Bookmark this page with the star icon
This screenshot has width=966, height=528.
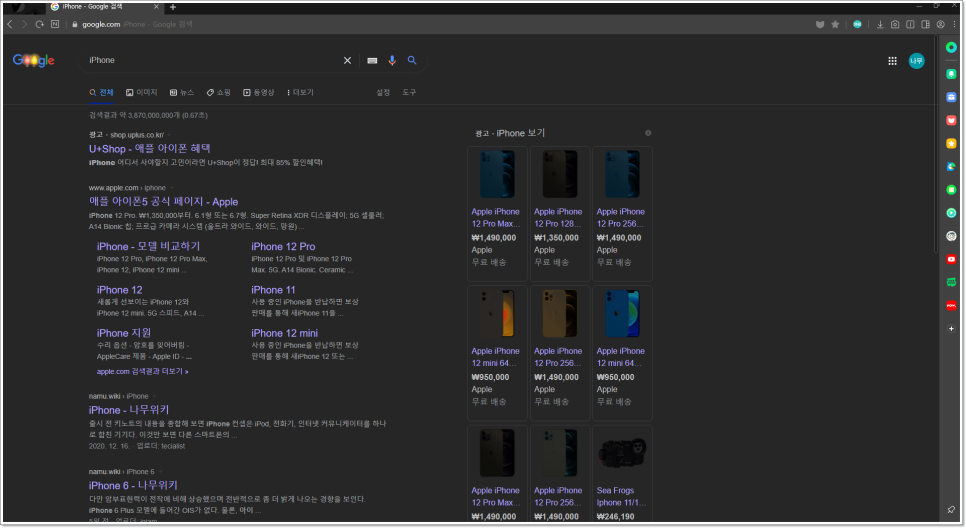835,24
